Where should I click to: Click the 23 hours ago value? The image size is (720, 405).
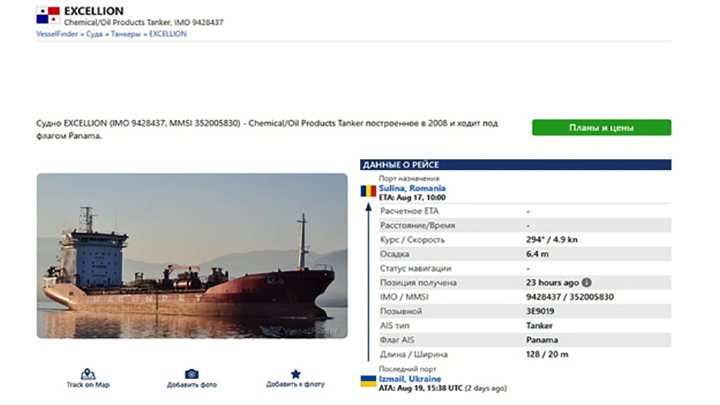click(x=552, y=282)
